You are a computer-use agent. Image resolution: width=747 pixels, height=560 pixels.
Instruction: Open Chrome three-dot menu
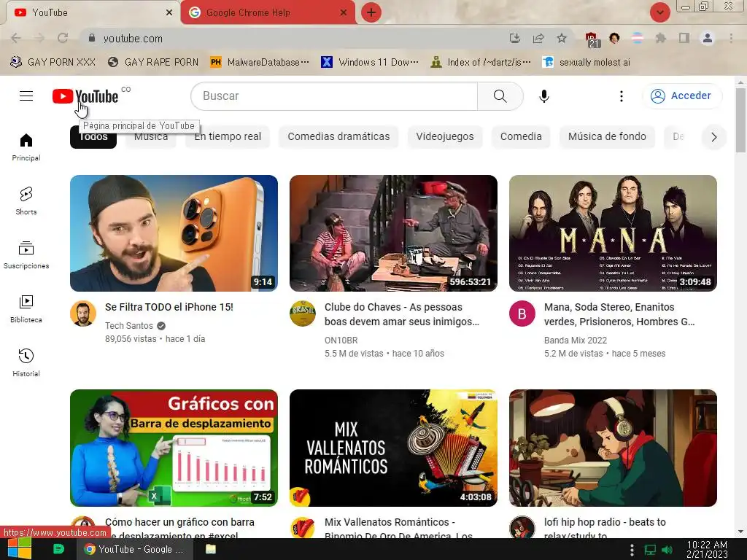pyautogui.click(x=731, y=38)
